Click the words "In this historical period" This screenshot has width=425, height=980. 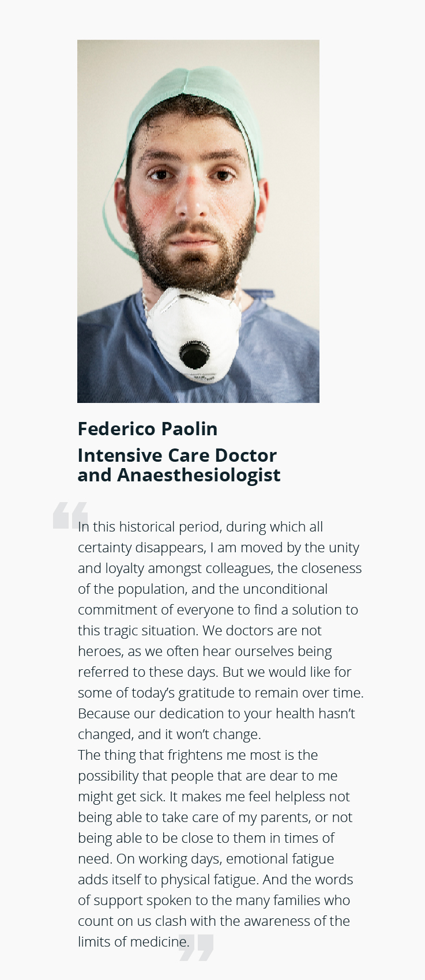click(x=150, y=527)
